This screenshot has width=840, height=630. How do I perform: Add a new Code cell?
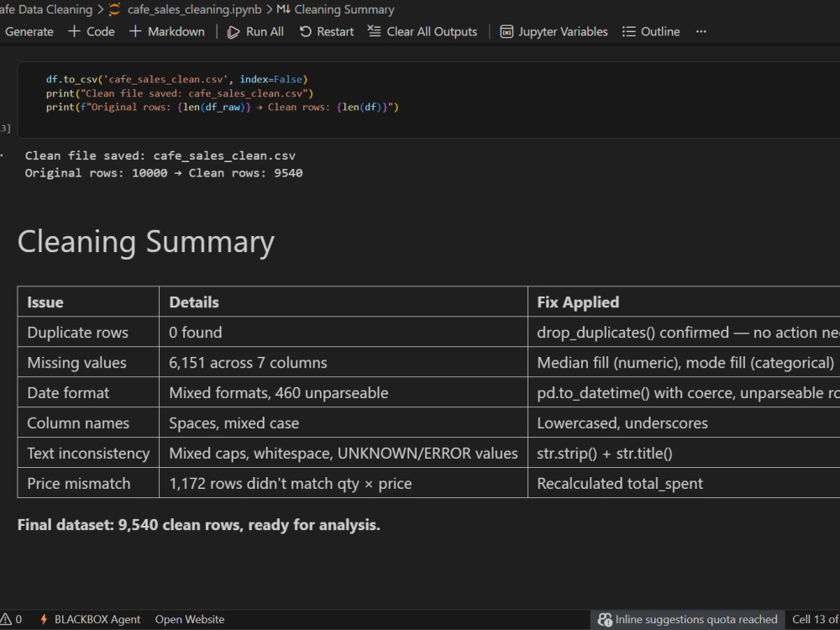92,32
